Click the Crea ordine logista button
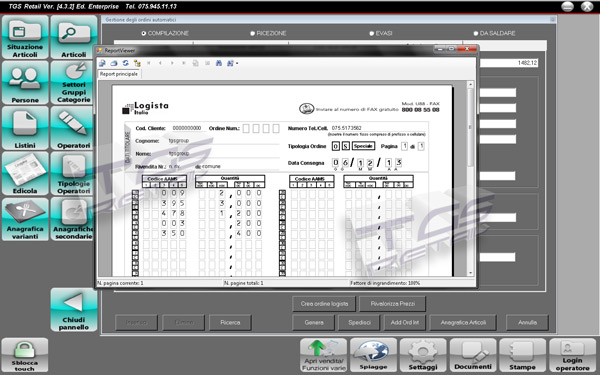 click(324, 304)
